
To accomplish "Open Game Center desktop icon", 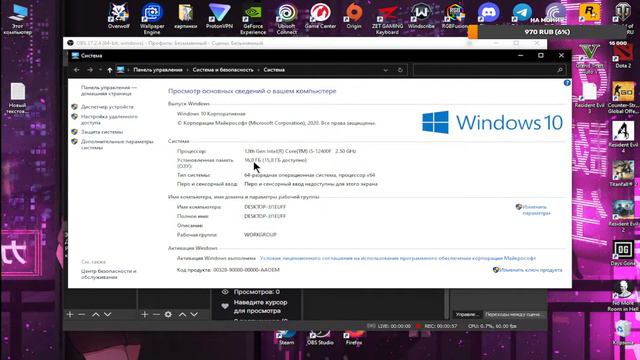I will [x=320, y=16].
